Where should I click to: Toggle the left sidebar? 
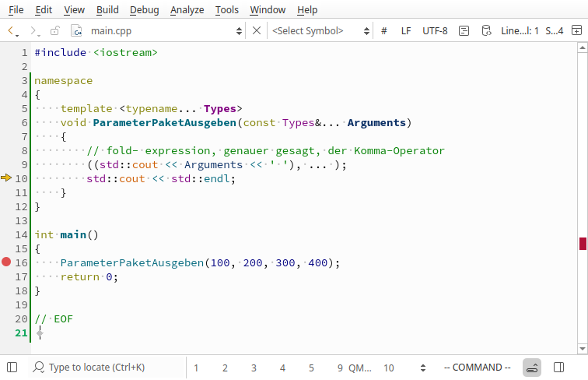pyautogui.click(x=12, y=368)
